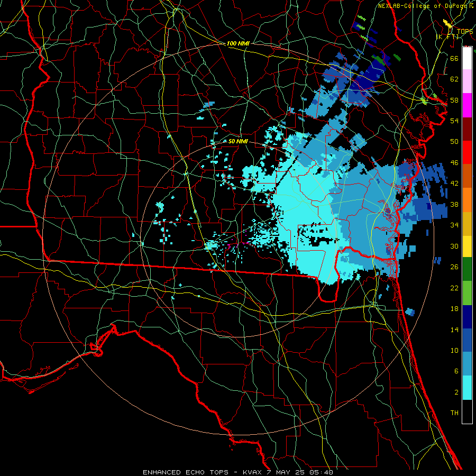476x476 pixels.
Task: Click the ENHANCED ECHO TOPS KVAX caption
Action: [237, 472]
